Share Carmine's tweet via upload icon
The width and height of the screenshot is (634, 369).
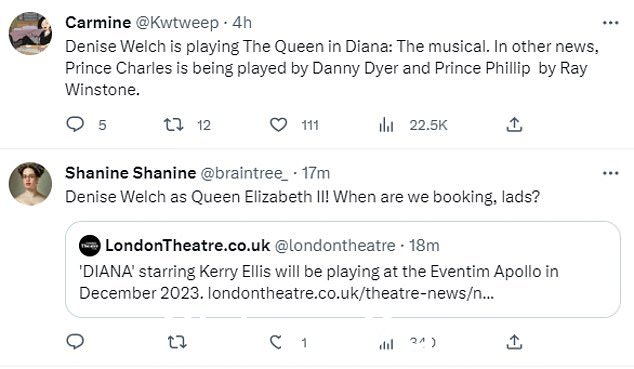click(514, 124)
